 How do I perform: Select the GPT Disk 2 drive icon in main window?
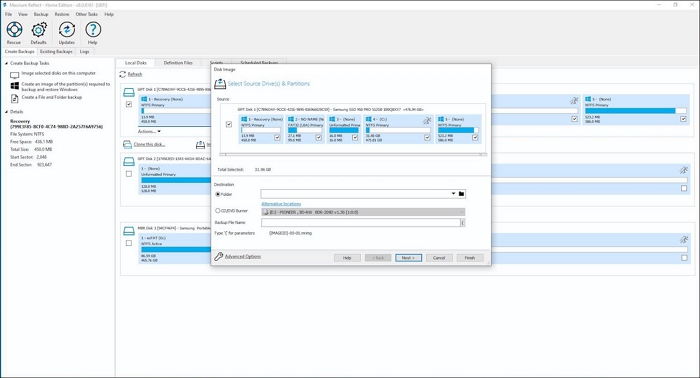(x=129, y=162)
